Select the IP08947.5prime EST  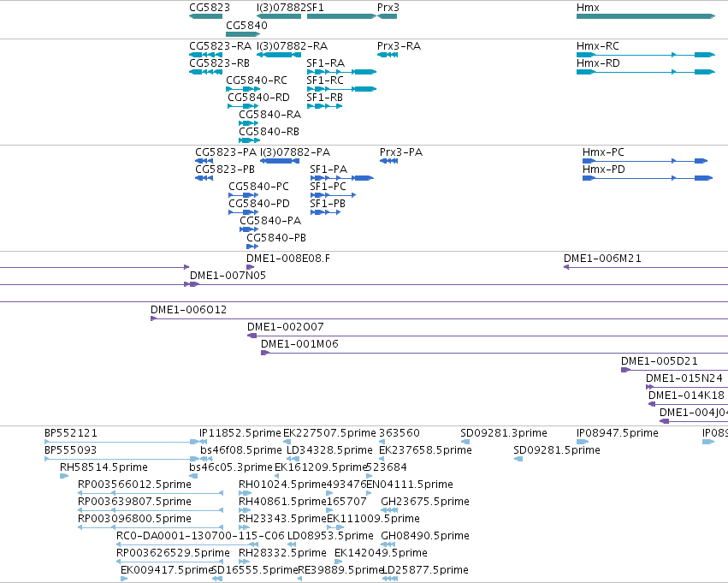coord(583,442)
